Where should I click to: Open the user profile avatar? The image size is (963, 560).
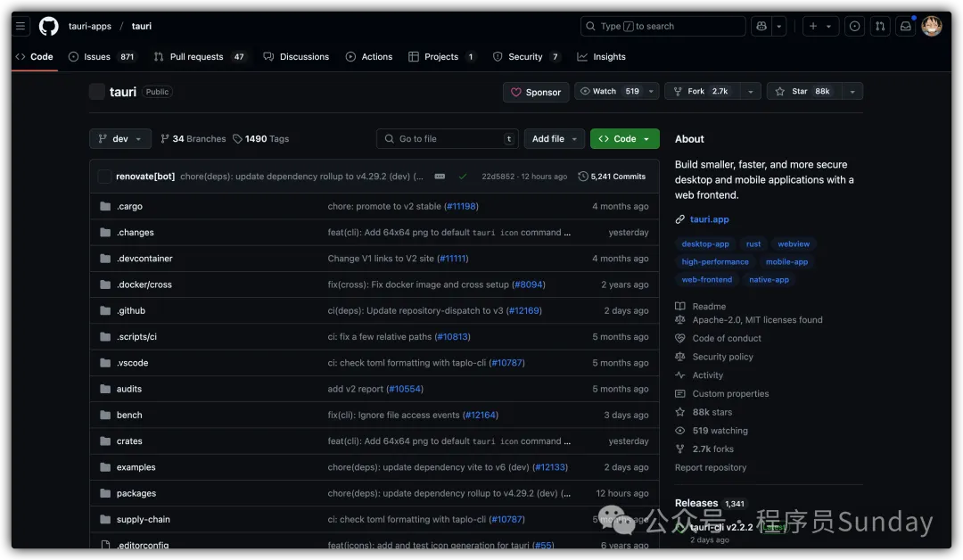(931, 26)
